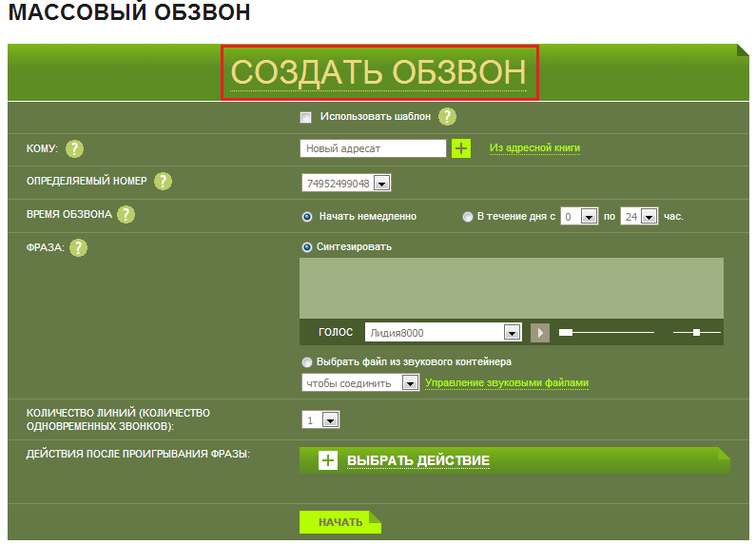The height and width of the screenshot is (545, 756).
Task: Click the Новый адресат input field
Action: (373, 148)
